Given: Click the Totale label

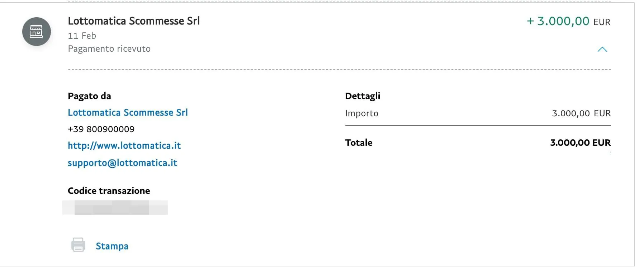Looking at the screenshot, I should point(359,143).
